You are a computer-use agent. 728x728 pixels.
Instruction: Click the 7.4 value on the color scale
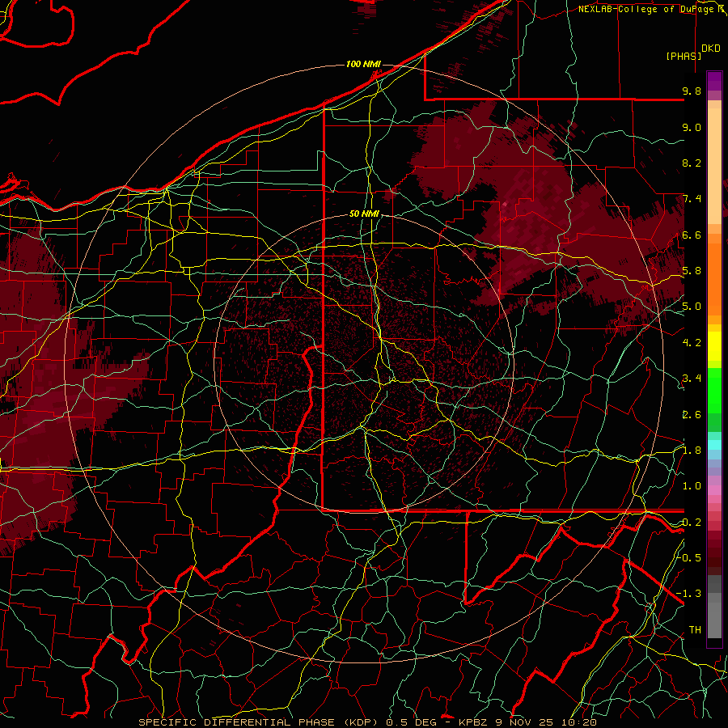(x=692, y=199)
